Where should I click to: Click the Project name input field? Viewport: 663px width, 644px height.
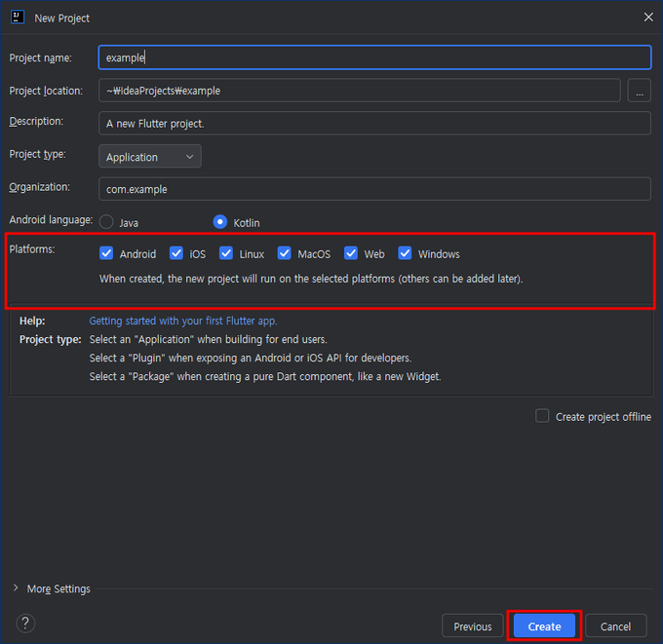coord(374,57)
